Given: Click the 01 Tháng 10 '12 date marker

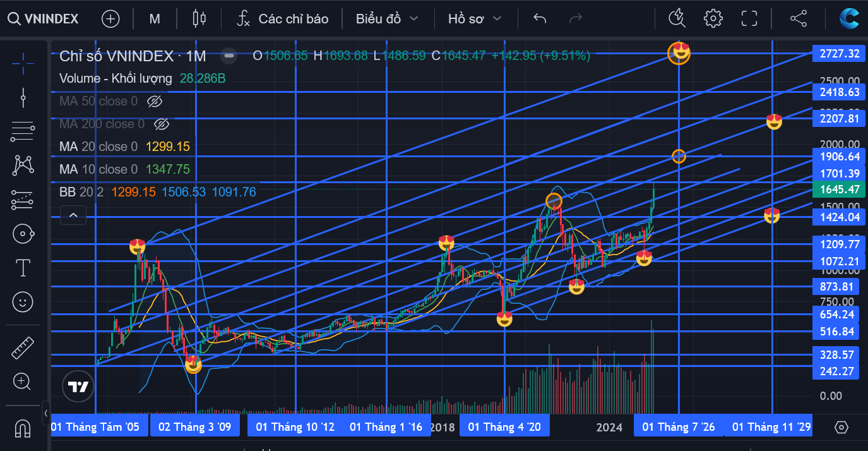Looking at the screenshot, I should click(x=295, y=427).
